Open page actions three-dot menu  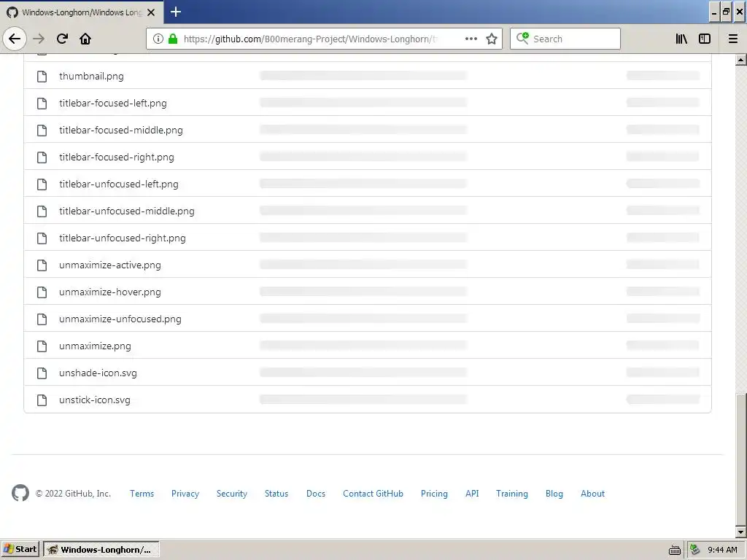(x=471, y=39)
